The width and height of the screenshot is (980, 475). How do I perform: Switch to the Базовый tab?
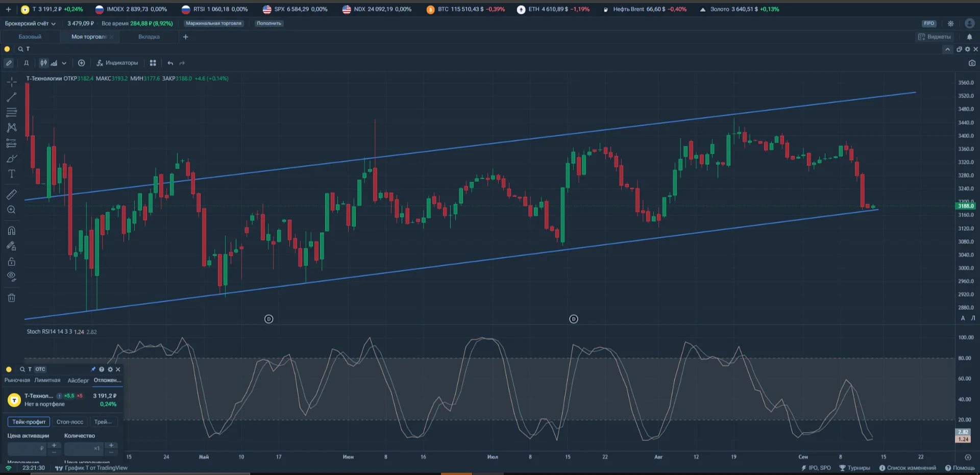tap(30, 37)
